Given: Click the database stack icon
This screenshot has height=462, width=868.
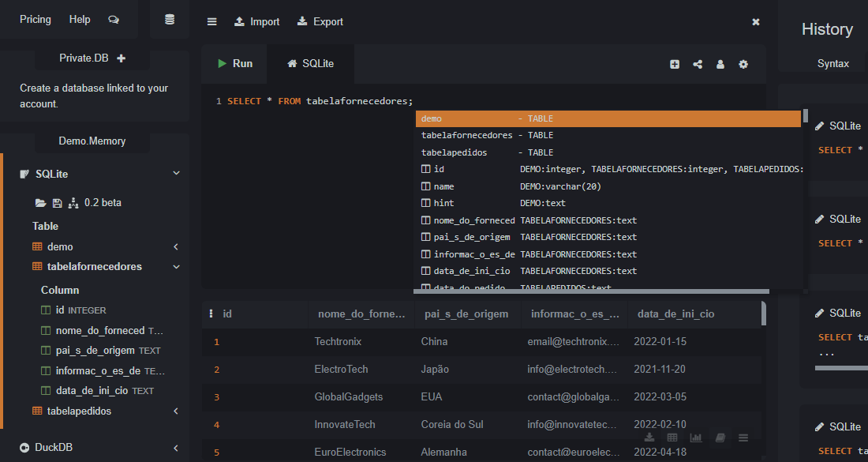Looking at the screenshot, I should point(170,20).
